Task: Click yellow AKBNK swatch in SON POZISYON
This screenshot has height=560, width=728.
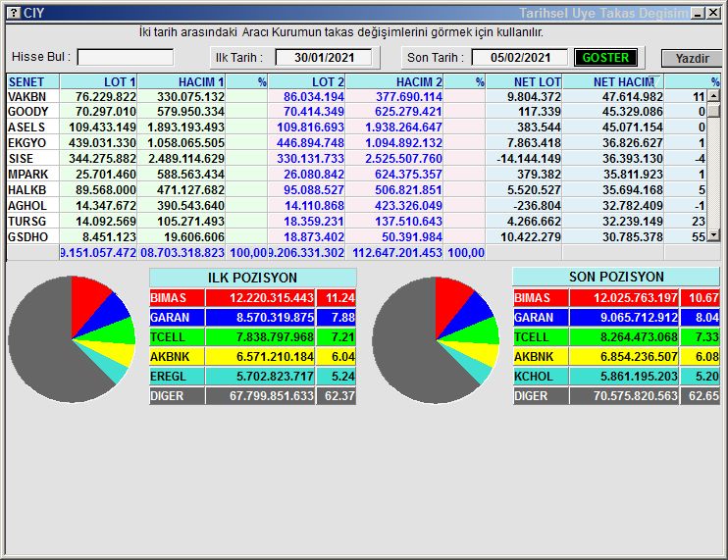Action: pyautogui.click(x=541, y=357)
